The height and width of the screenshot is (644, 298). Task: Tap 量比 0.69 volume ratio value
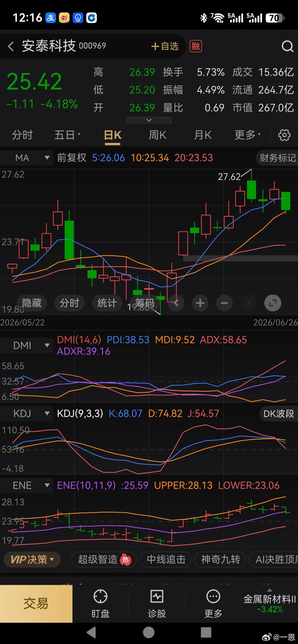click(x=214, y=108)
